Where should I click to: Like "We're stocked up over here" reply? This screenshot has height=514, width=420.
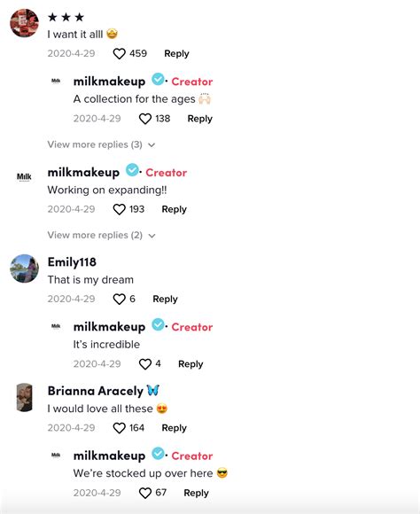point(145,493)
